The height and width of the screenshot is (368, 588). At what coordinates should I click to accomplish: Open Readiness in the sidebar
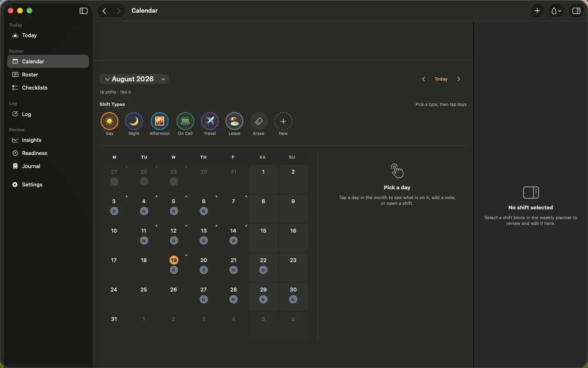[x=48, y=153]
